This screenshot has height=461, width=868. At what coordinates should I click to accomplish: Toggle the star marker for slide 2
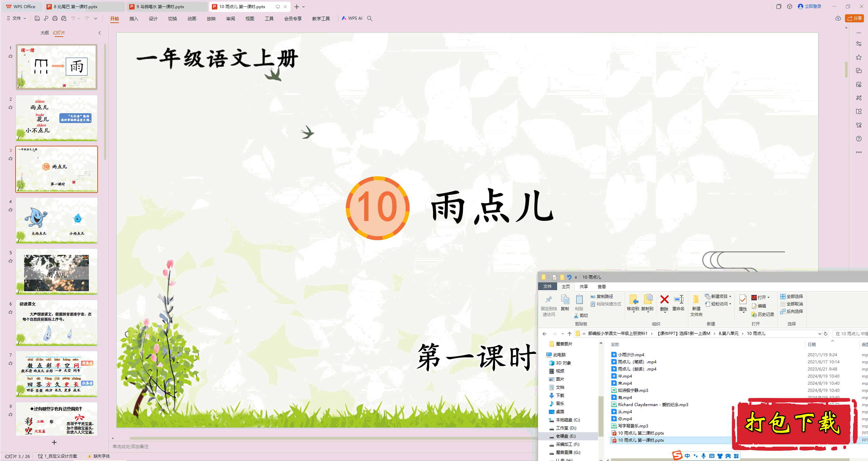(11, 107)
